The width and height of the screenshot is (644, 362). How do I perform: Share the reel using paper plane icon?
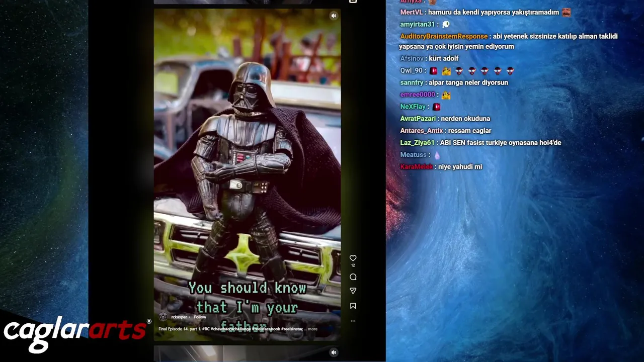[x=353, y=291]
